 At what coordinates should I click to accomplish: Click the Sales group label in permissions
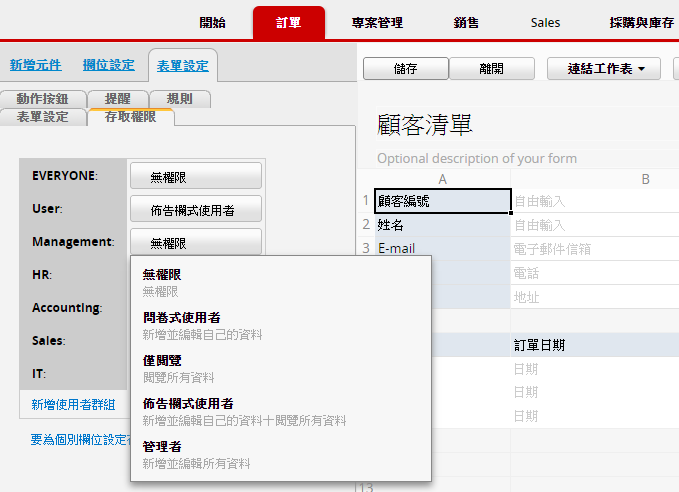click(48, 340)
